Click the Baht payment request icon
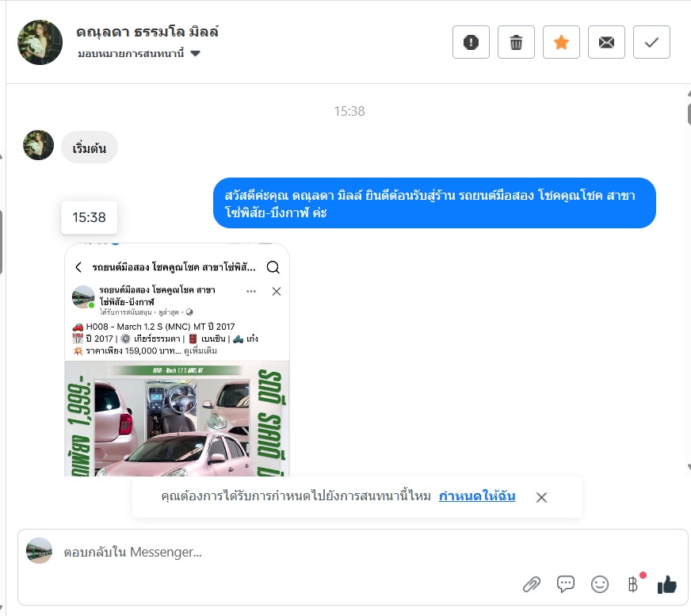The height and width of the screenshot is (616, 691). point(633,584)
